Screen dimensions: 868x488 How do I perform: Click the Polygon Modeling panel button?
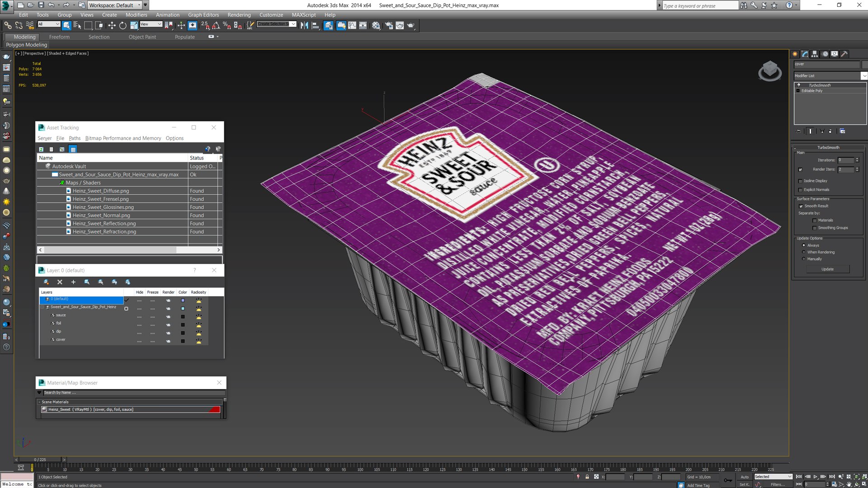[x=26, y=45]
